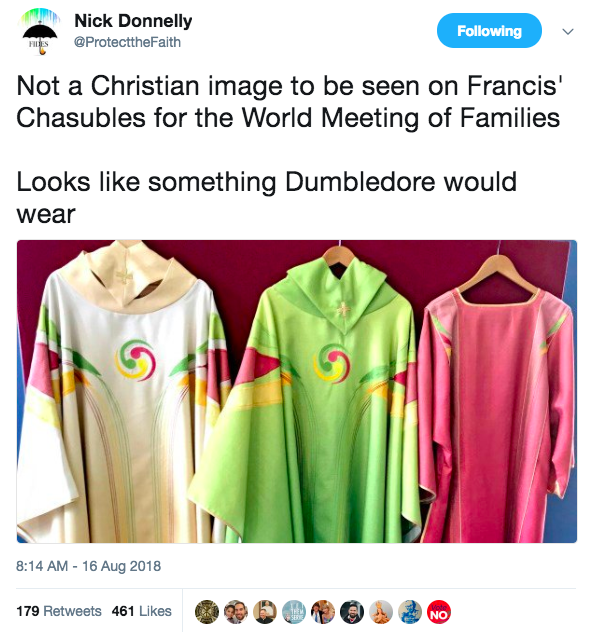Enlarge the chasubles photo
This screenshot has height=632, width=597.
pos(297,391)
